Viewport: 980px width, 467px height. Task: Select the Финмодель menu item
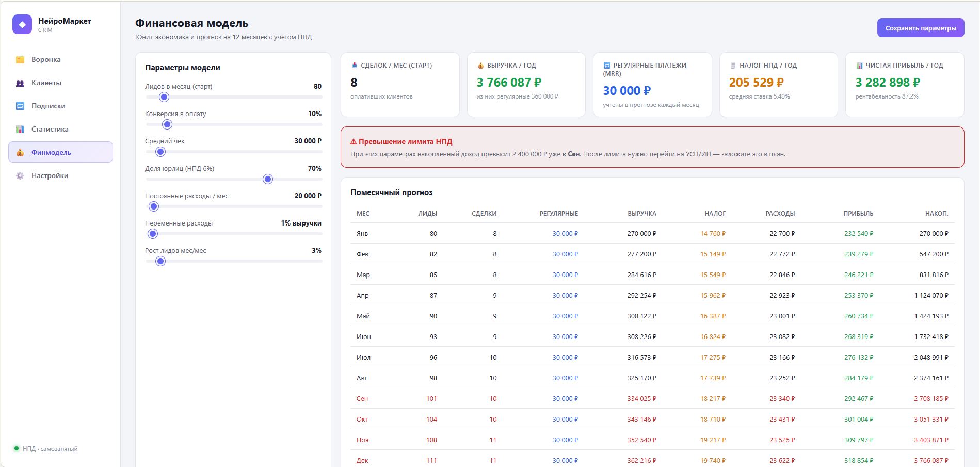pos(60,152)
